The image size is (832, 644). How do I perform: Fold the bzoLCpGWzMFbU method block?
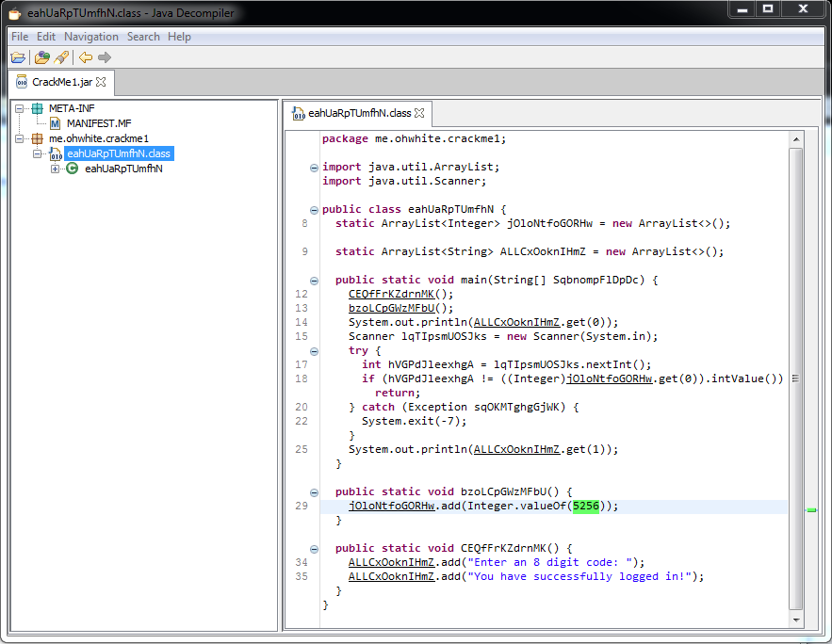pos(314,491)
